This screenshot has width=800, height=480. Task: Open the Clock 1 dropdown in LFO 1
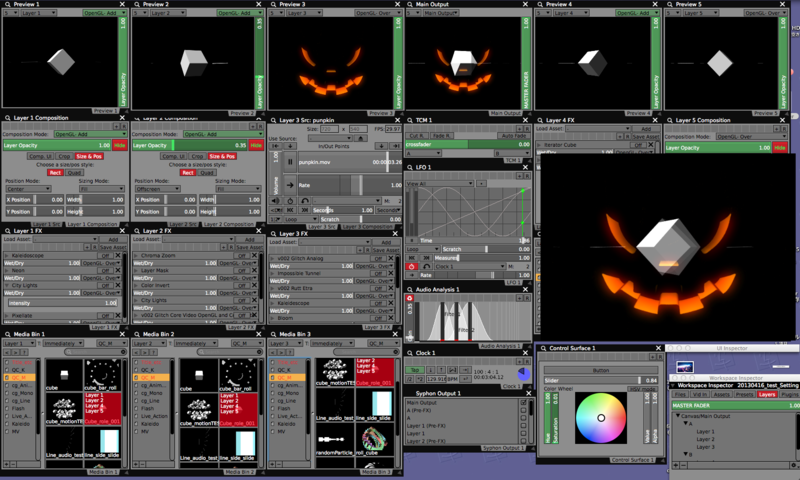coord(469,266)
